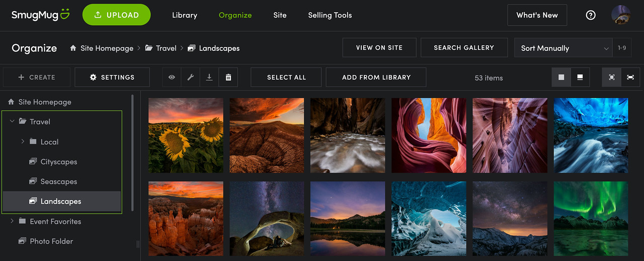Click the Photo Folder gallery icon
Screen dimensions: 644x261
pyautogui.click(x=22, y=241)
